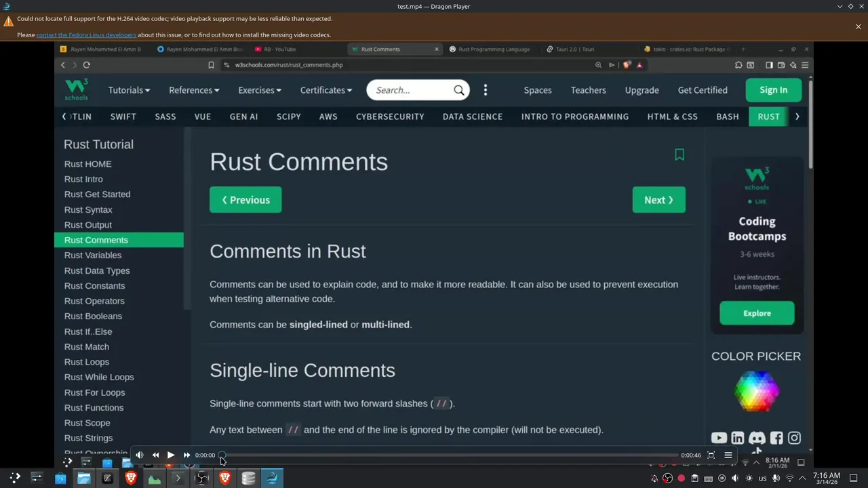Open the contact the Fedora Linux developers link
The height and width of the screenshot is (488, 868).
click(x=86, y=35)
